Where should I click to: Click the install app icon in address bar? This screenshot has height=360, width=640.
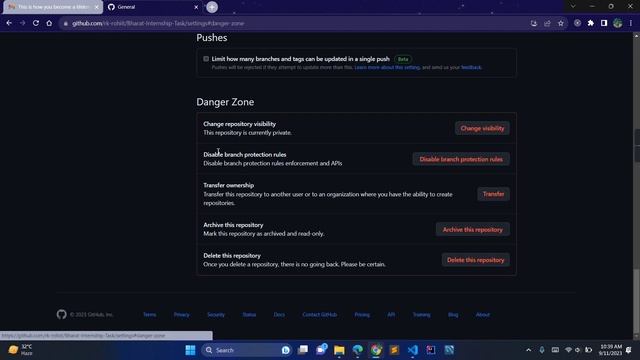tap(533, 23)
